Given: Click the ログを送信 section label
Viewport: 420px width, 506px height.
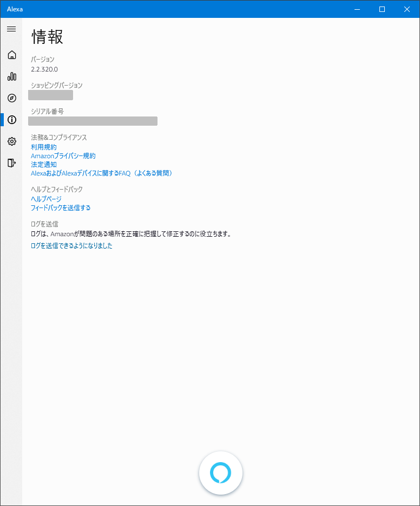Looking at the screenshot, I should pyautogui.click(x=44, y=224).
